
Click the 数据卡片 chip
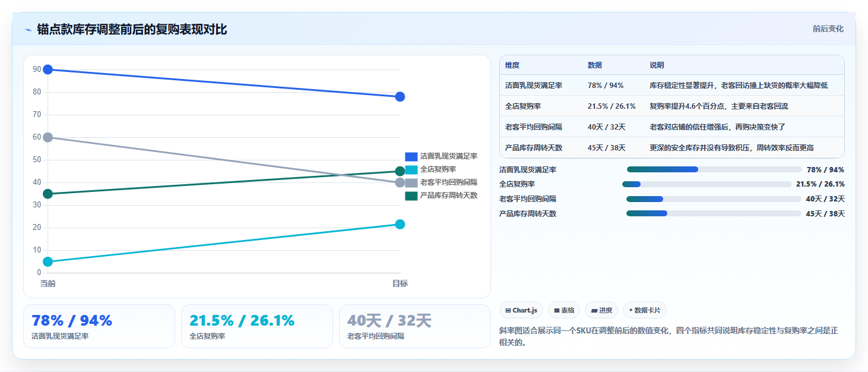pyautogui.click(x=645, y=310)
